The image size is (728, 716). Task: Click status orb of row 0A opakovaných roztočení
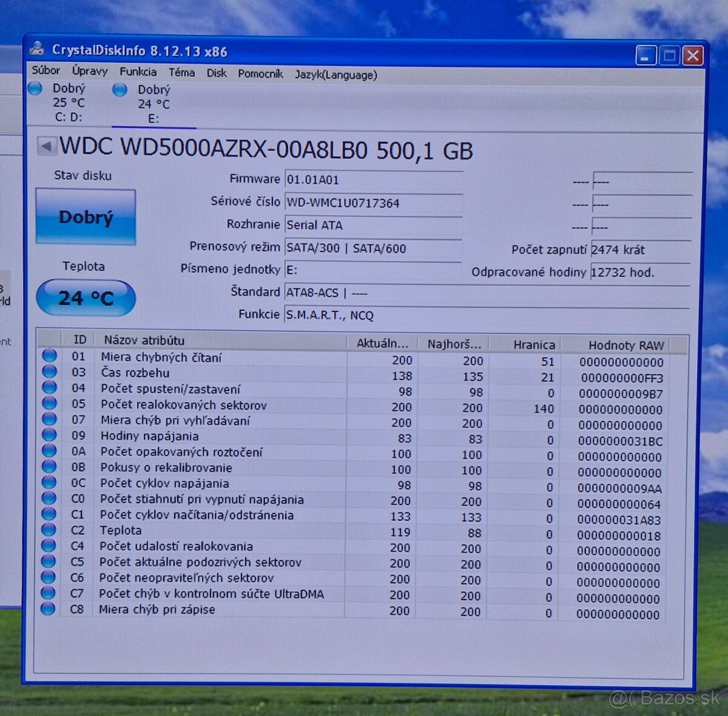[x=49, y=450]
